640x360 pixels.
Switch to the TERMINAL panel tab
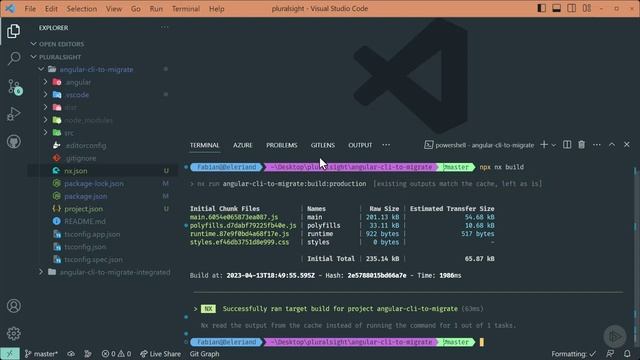(204, 145)
